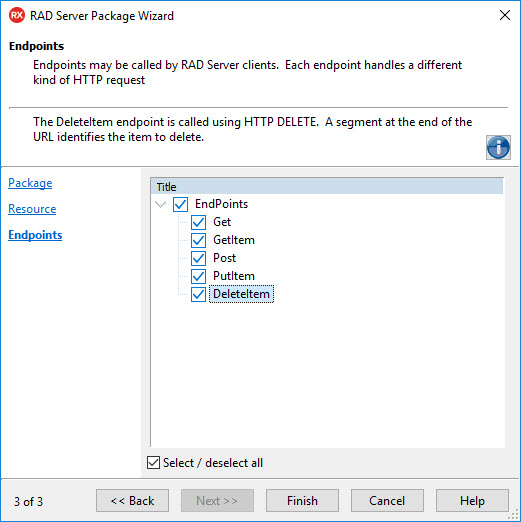Uncheck the Get endpoint checkbox

[198, 222]
